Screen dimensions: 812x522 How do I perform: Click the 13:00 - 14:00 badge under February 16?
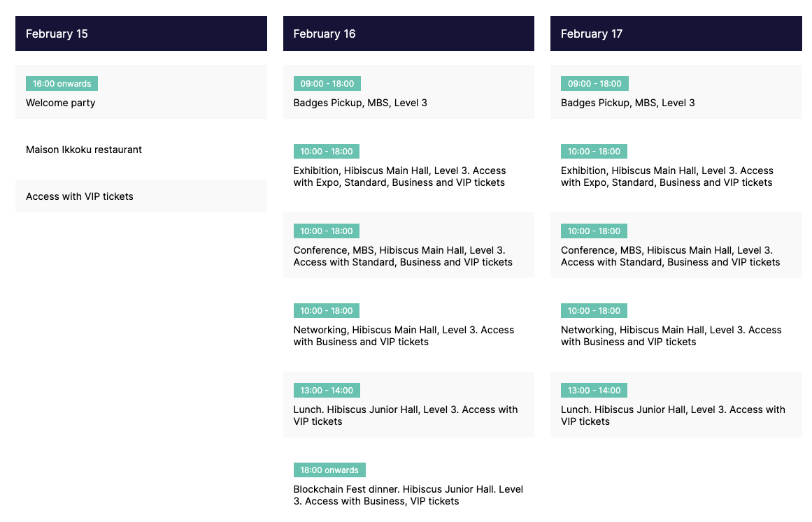pyautogui.click(x=327, y=390)
